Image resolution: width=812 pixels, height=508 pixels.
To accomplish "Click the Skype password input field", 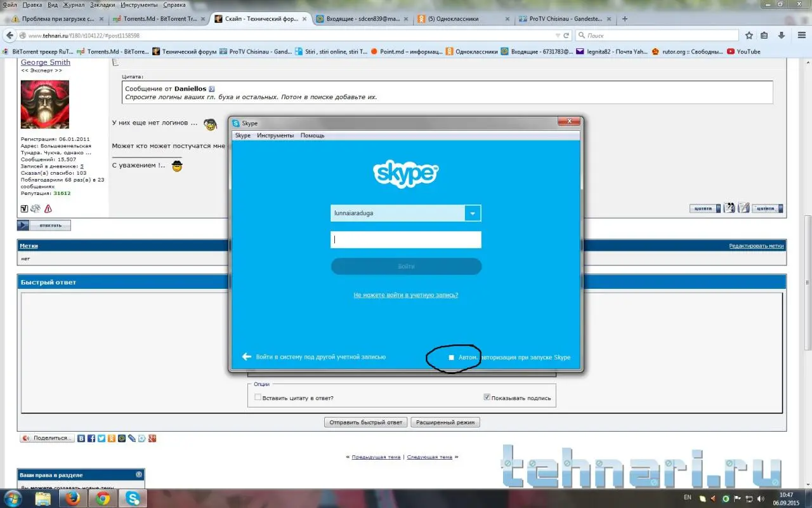I will tap(406, 239).
